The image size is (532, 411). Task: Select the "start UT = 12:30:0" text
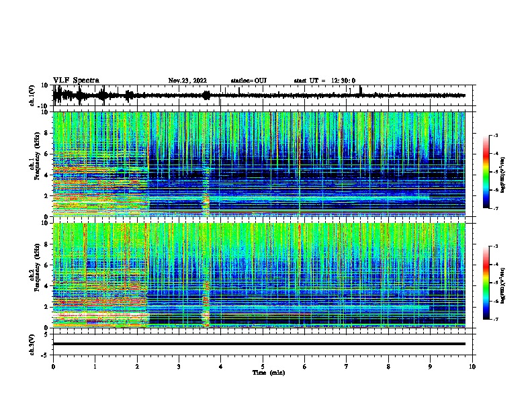(x=324, y=81)
